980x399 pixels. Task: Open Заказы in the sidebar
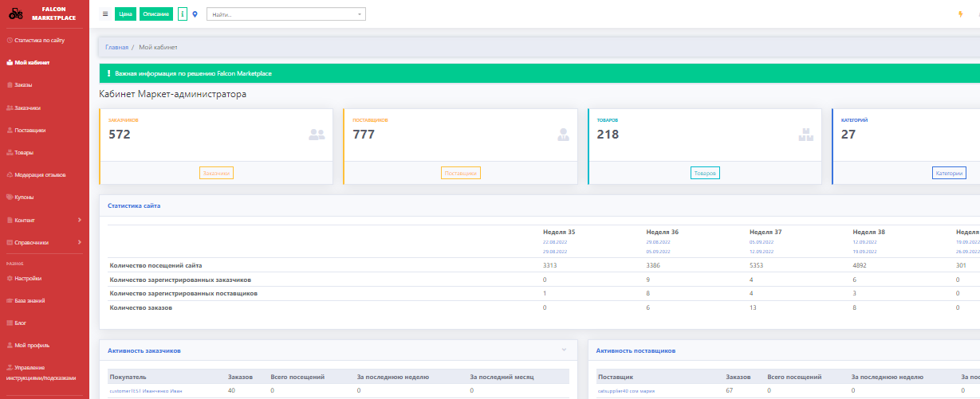(x=23, y=84)
